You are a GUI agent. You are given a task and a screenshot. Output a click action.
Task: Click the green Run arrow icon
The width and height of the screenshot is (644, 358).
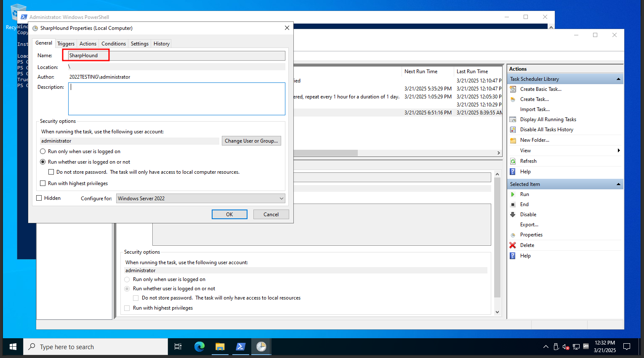[513, 194]
